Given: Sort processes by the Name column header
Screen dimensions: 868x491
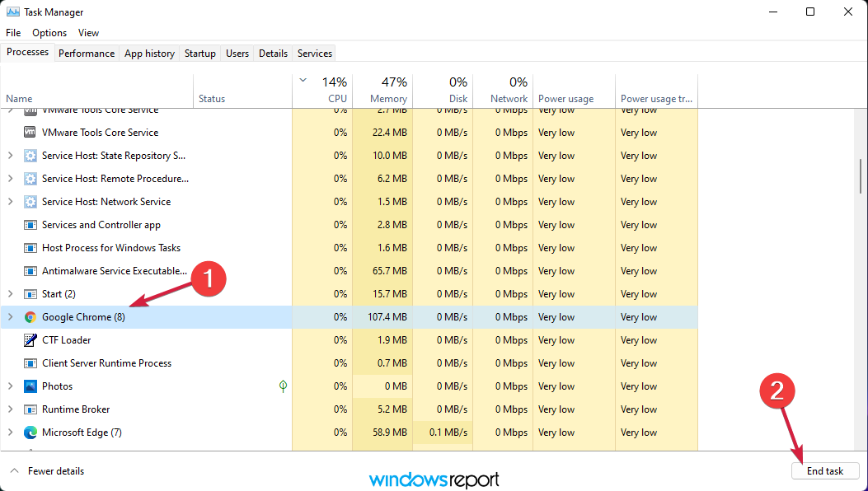Looking at the screenshot, I should tap(97, 91).
